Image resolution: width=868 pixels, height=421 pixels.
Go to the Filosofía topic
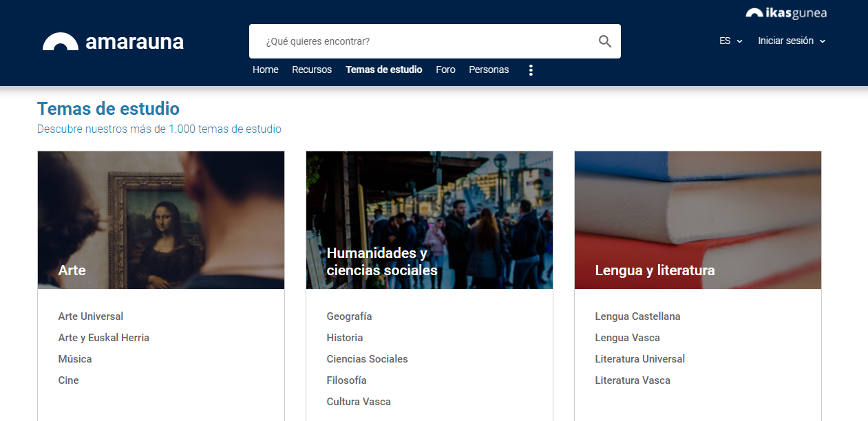346,380
